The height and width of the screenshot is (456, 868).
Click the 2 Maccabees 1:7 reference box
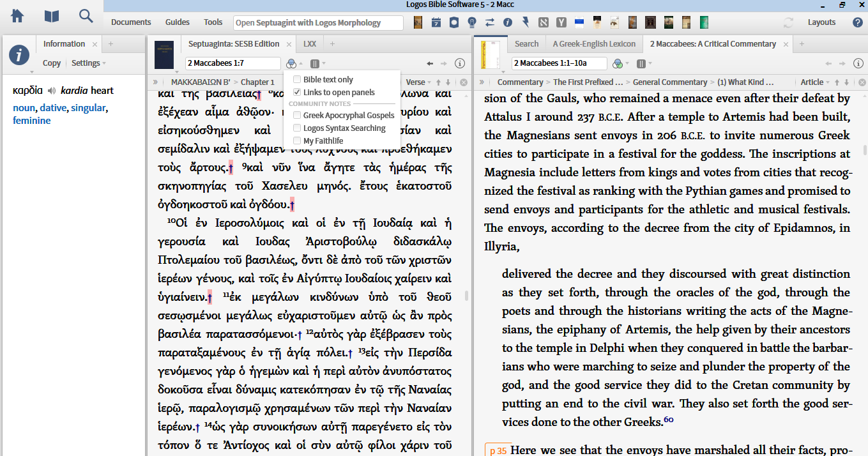coord(232,63)
